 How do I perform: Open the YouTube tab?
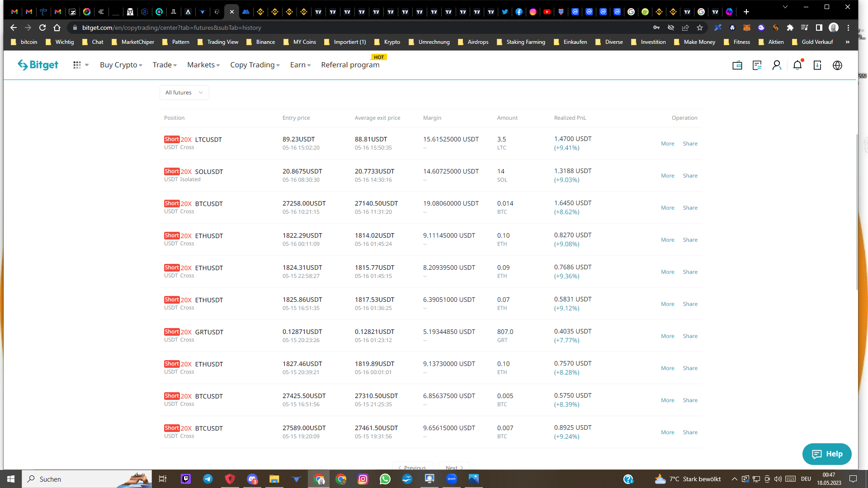click(x=547, y=12)
